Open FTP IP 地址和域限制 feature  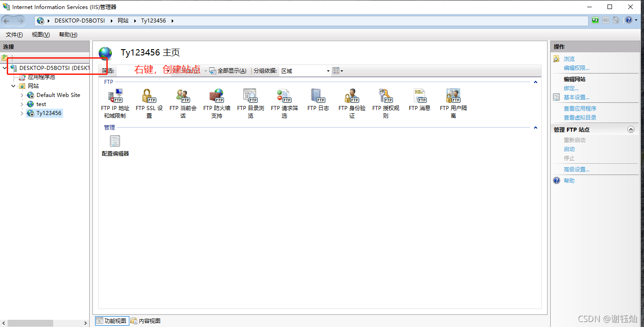coord(115,103)
